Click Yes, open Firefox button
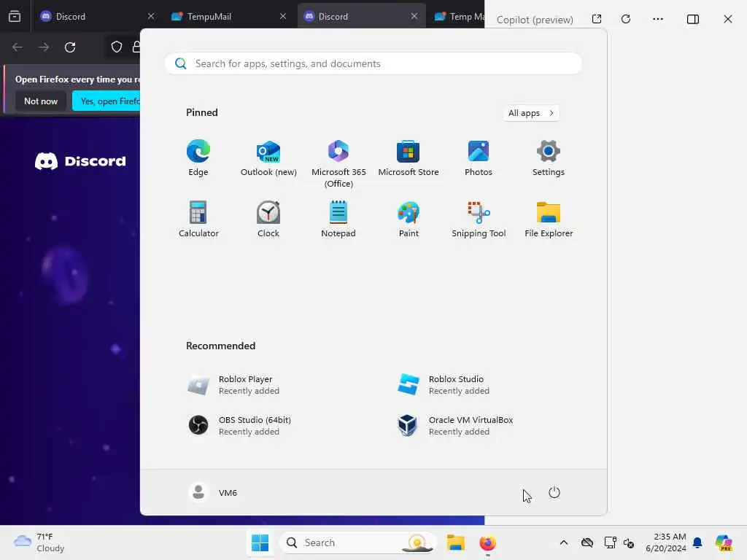747x560 pixels. (107, 101)
